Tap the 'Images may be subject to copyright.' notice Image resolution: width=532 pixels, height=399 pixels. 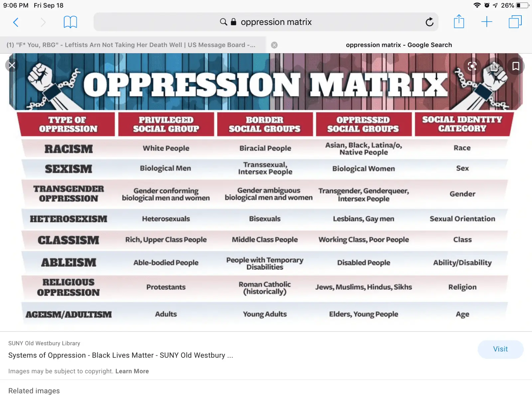point(61,371)
